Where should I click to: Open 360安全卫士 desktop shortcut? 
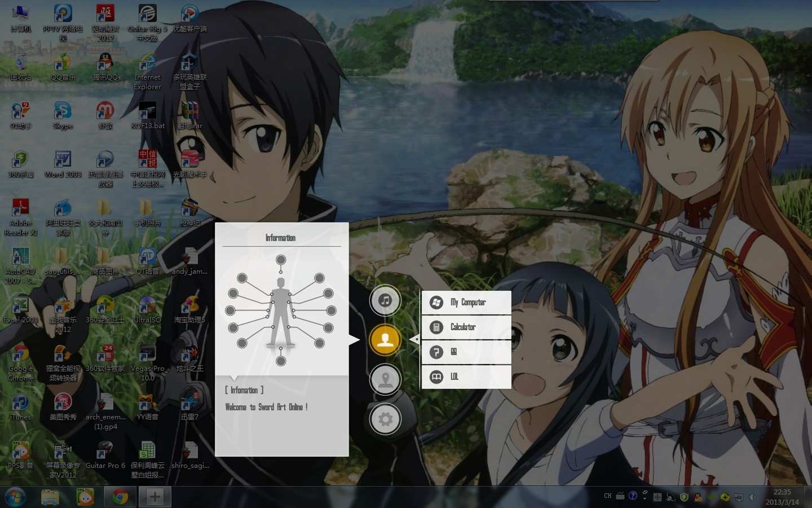point(105,310)
